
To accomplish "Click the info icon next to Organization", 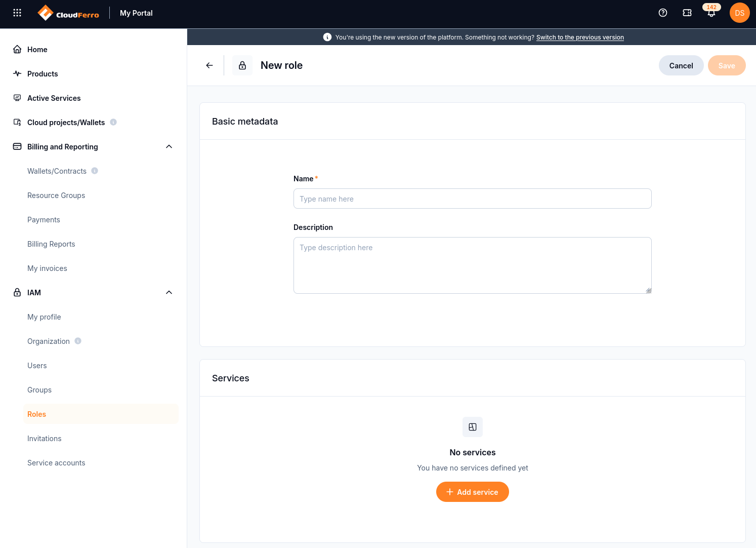I will pos(78,341).
